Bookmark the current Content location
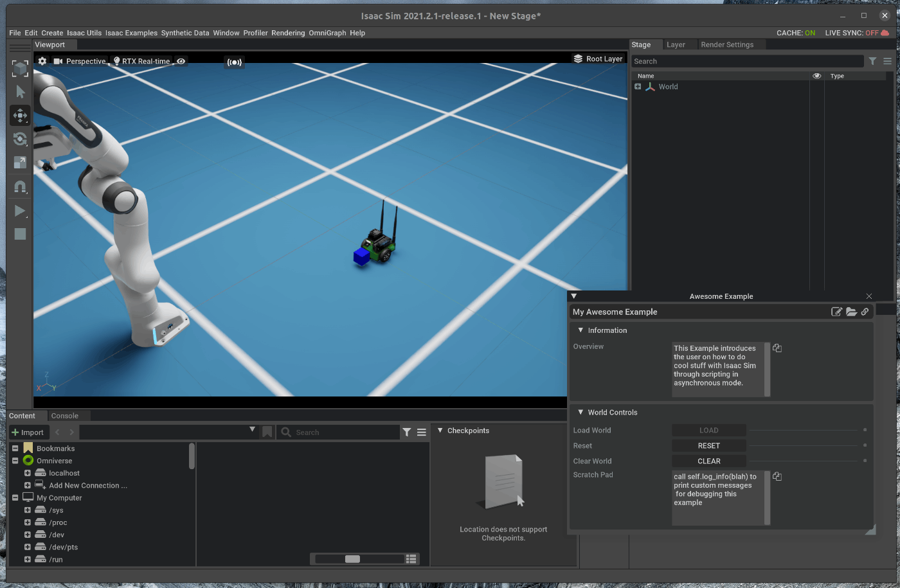Screen dimensions: 900x588 pyautogui.click(x=267, y=432)
